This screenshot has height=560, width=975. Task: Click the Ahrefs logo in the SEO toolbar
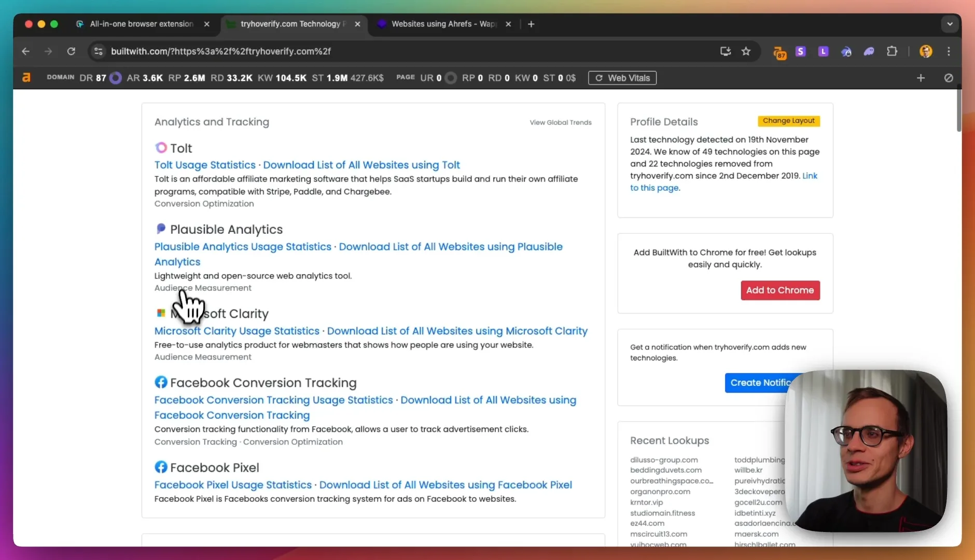click(26, 78)
